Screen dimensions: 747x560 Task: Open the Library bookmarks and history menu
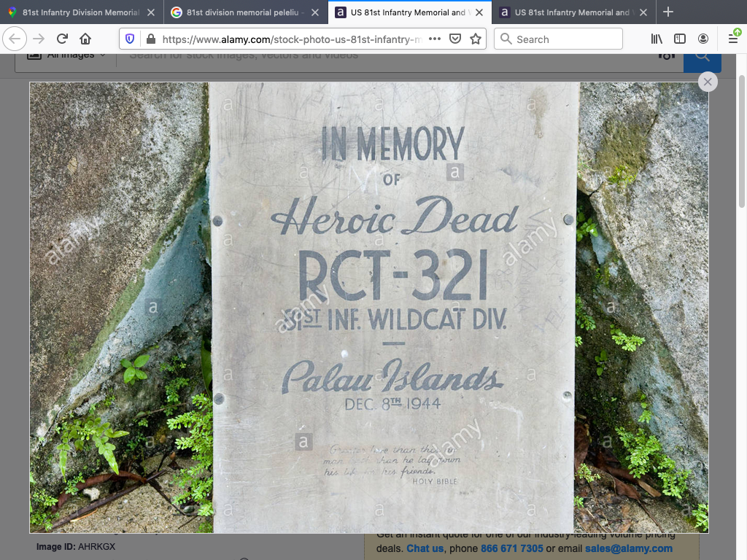657,39
